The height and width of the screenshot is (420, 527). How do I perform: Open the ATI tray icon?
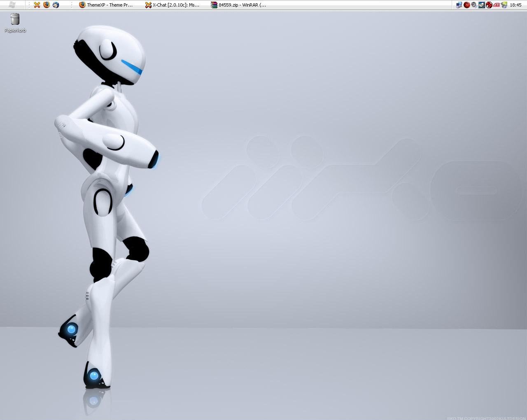pyautogui.click(x=497, y=5)
